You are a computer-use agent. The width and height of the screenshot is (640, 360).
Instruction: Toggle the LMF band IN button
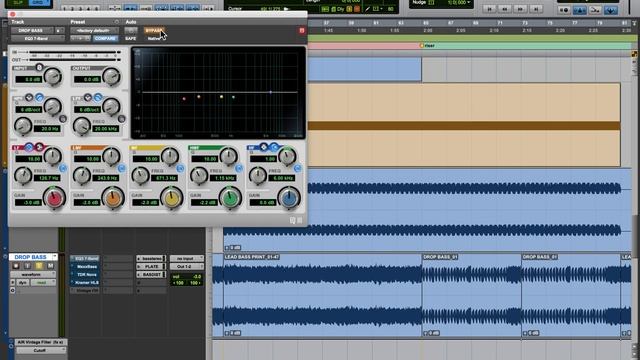122,168
